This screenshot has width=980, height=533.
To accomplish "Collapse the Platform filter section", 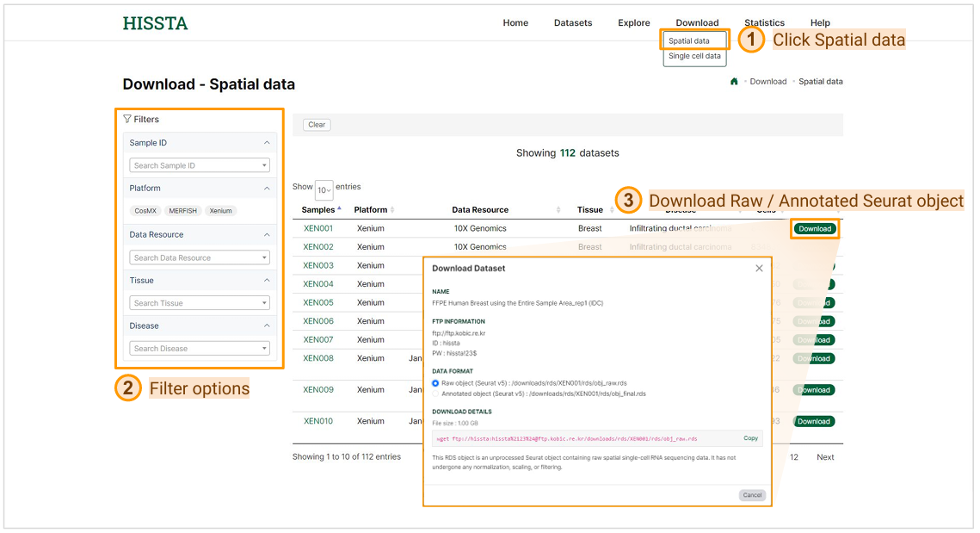I will click(267, 189).
